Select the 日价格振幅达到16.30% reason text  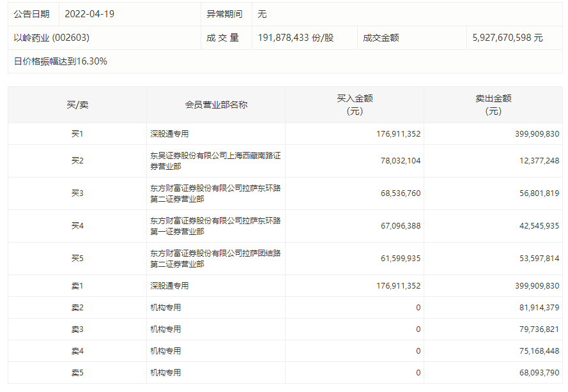pyautogui.click(x=61, y=62)
